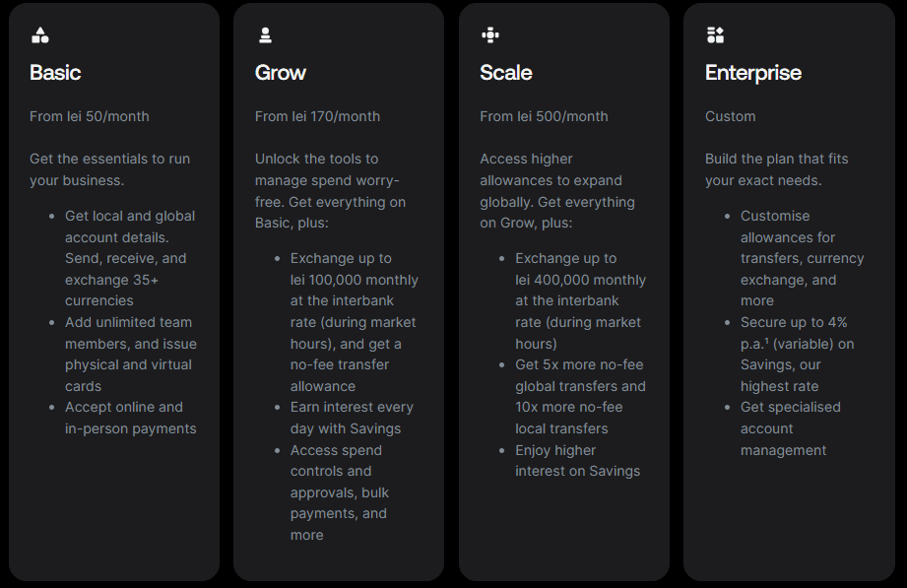Screen dimensions: 907x588
Task: Click 'Earn interest every day with Savings'
Action: (352, 418)
